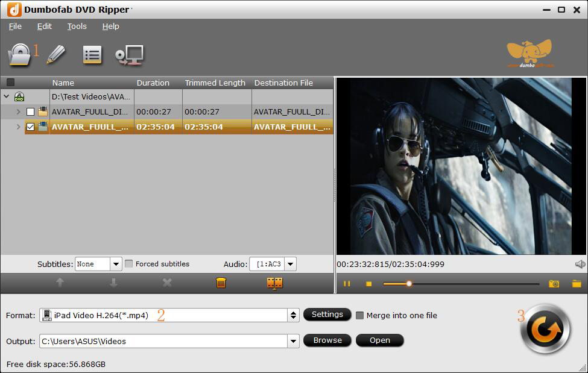Open the Output path dropdown

click(293, 341)
